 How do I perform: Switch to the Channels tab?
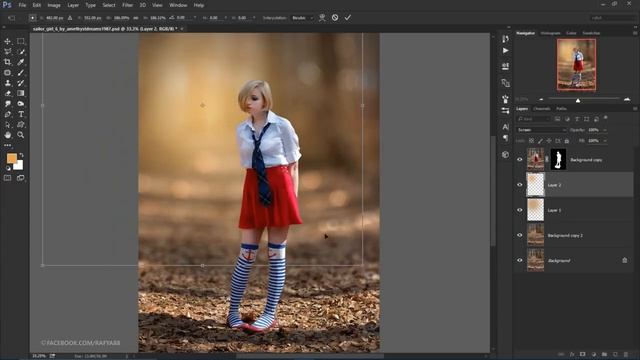tap(542, 109)
